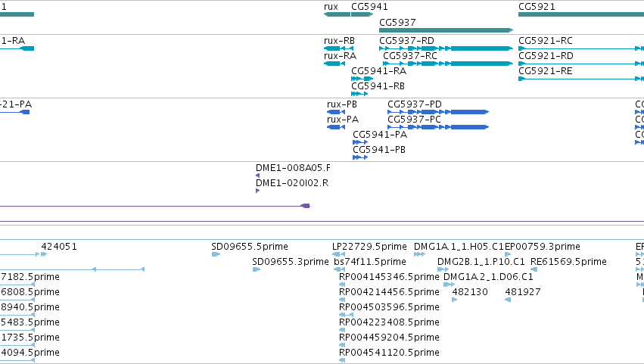Click the CG5921-RD transcript line
Screen dimensions: 644x364
(x=580, y=64)
